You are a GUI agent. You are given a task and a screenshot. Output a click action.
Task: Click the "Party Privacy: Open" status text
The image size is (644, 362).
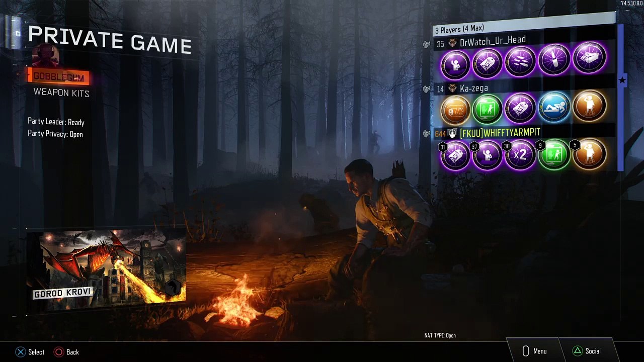tap(55, 134)
